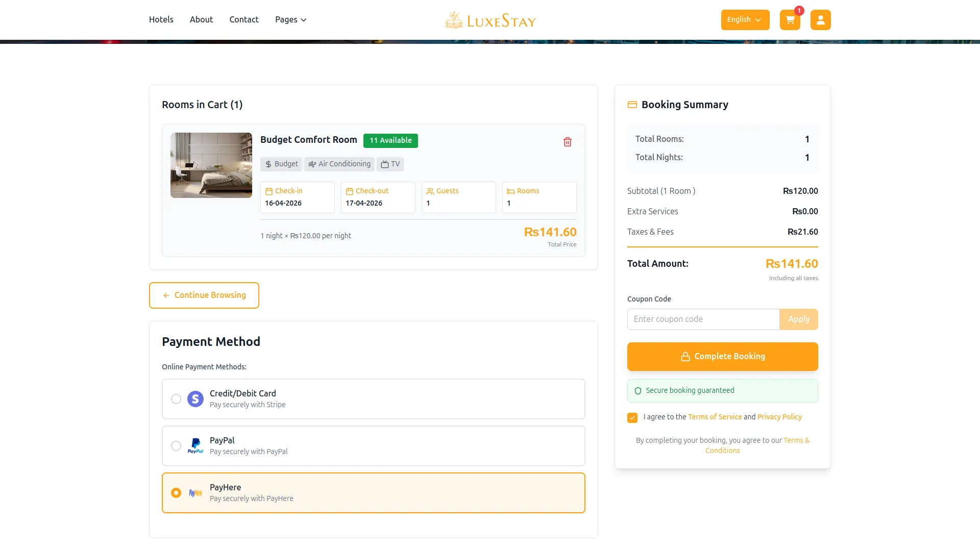Expand the Pages menu
Image resolution: width=980 pixels, height=551 pixels.
[x=290, y=20]
